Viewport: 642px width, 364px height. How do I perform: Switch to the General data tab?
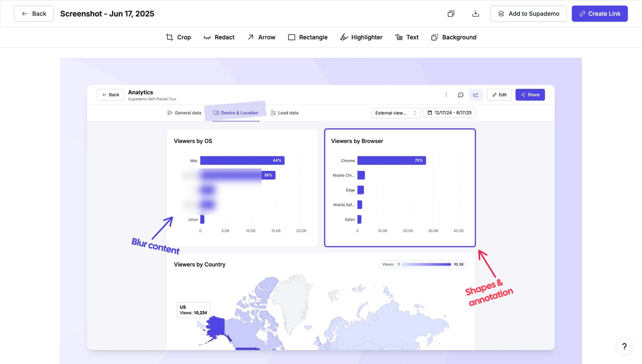click(x=184, y=113)
